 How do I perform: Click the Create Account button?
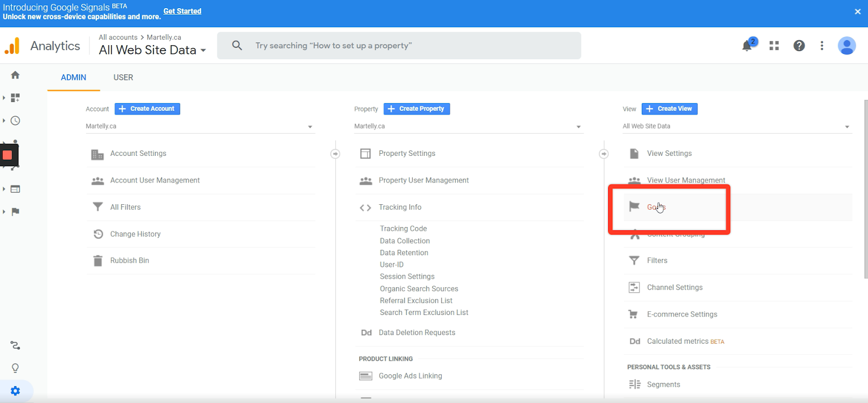pos(147,109)
